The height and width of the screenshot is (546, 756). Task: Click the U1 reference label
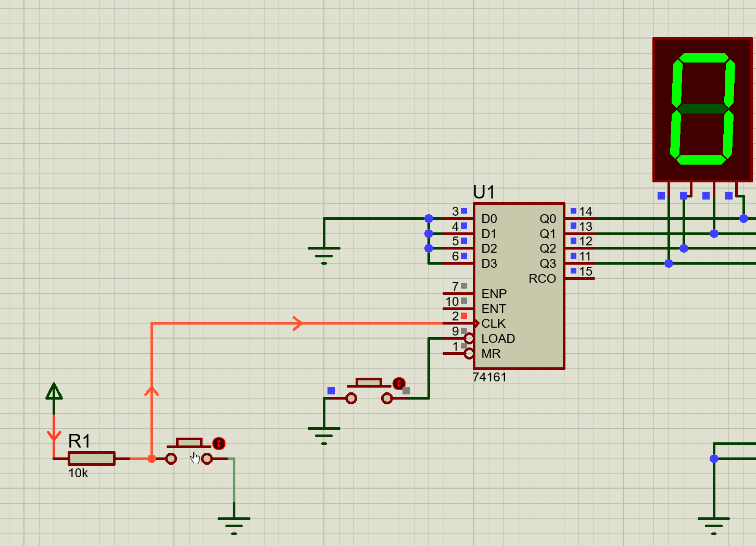coord(484,192)
